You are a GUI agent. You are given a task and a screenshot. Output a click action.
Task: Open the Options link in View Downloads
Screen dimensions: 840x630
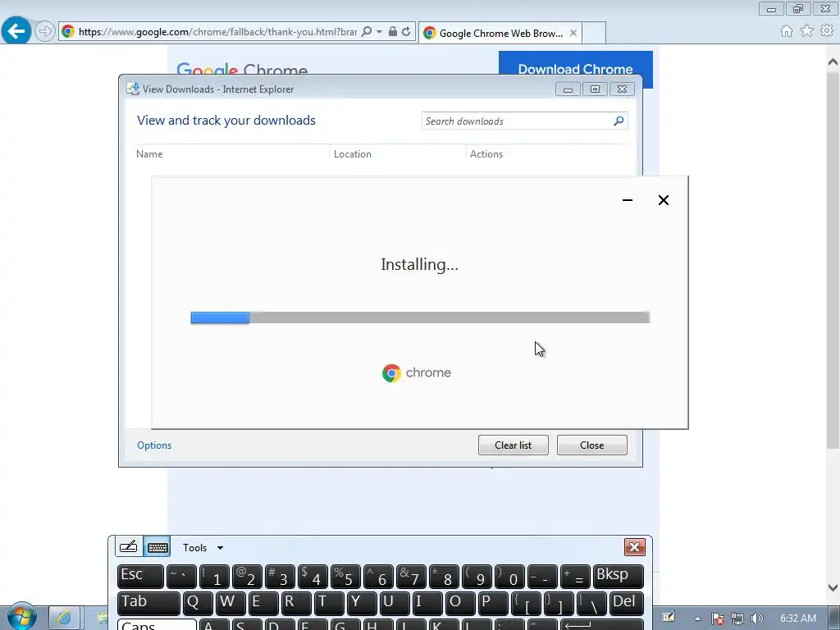[154, 445]
